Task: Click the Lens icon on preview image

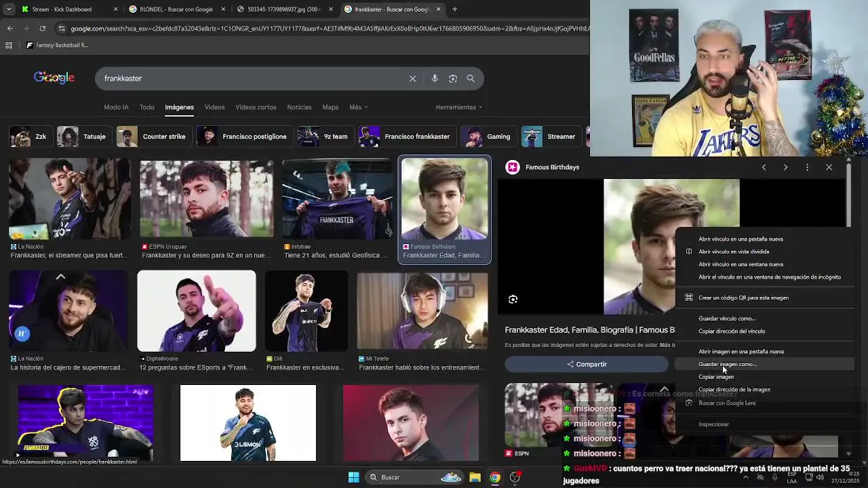Action: [513, 299]
